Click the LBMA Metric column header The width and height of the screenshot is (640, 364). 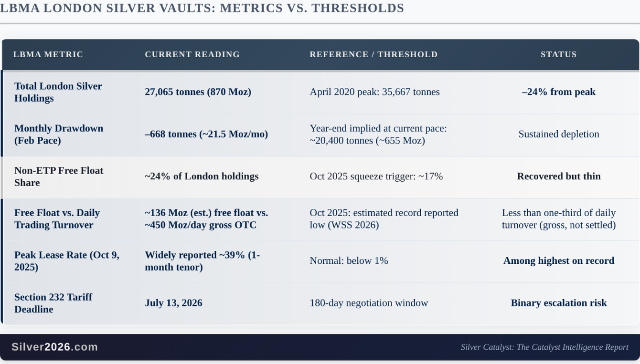click(x=48, y=54)
